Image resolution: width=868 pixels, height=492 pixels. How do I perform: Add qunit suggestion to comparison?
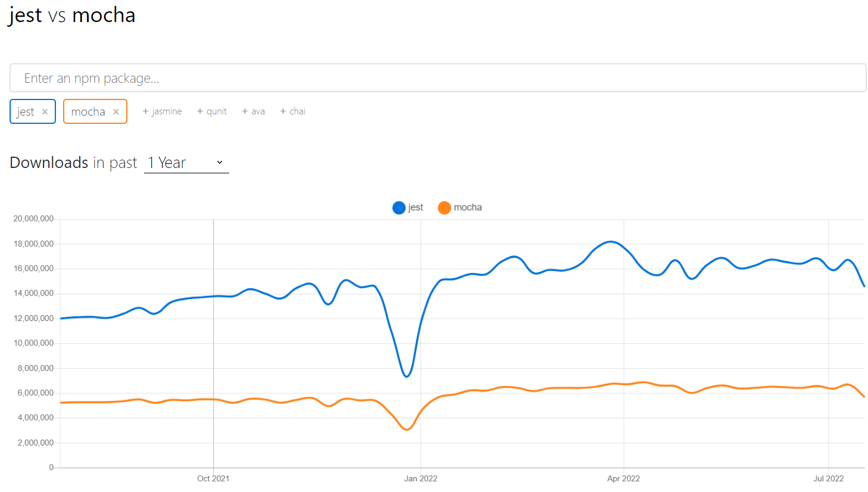pos(212,111)
